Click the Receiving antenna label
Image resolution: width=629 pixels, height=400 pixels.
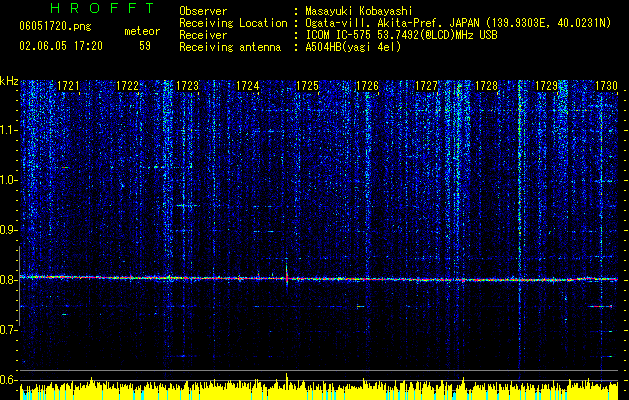(230, 47)
